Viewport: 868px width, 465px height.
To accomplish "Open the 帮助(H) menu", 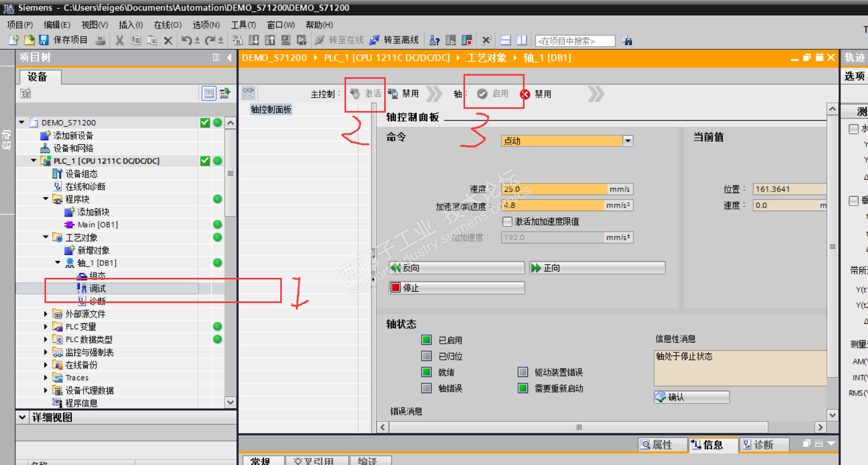I will tap(319, 25).
